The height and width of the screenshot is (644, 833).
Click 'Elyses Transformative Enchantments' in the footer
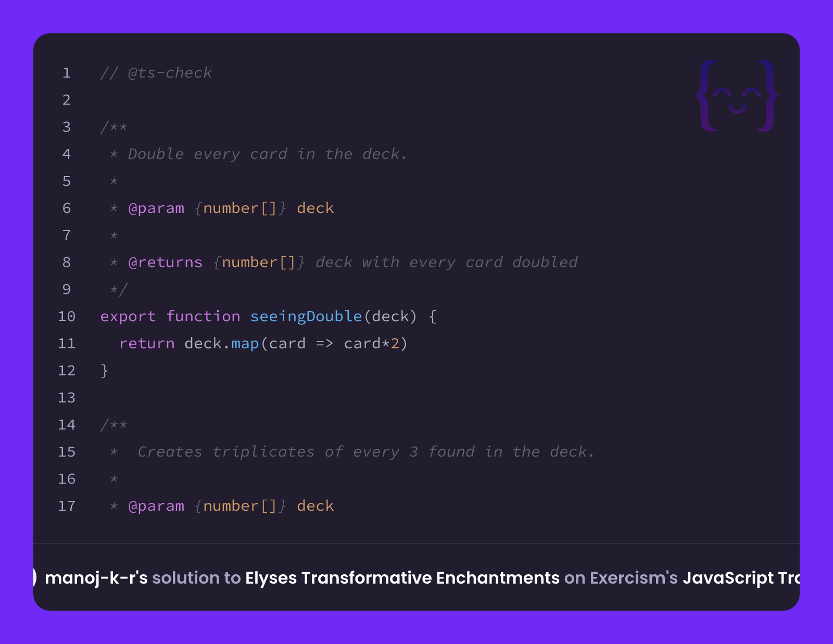point(402,578)
